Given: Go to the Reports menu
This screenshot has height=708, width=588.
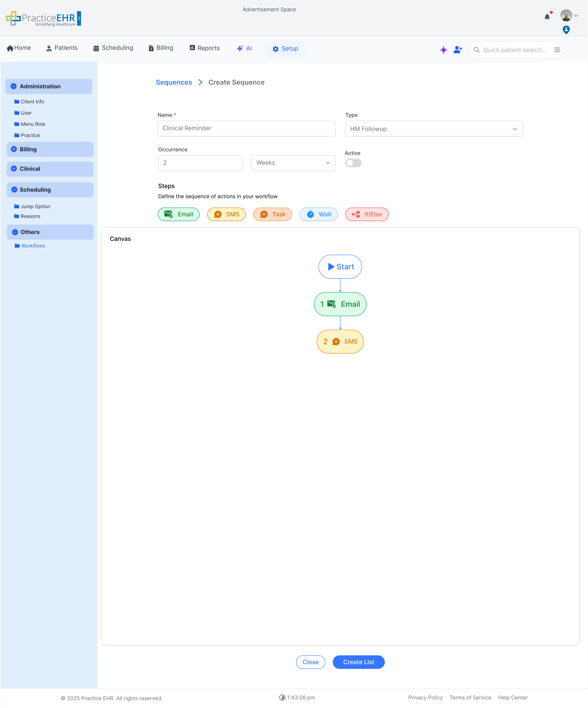Looking at the screenshot, I should [x=204, y=48].
